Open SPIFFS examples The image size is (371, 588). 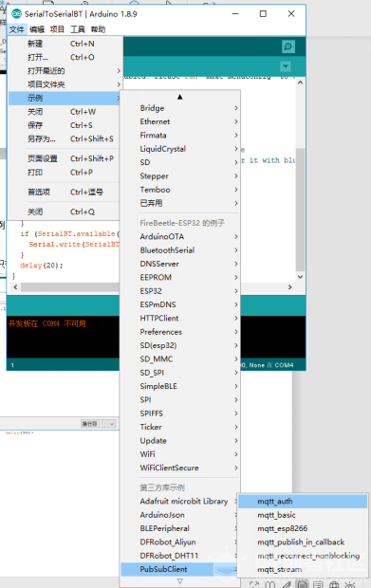point(180,413)
